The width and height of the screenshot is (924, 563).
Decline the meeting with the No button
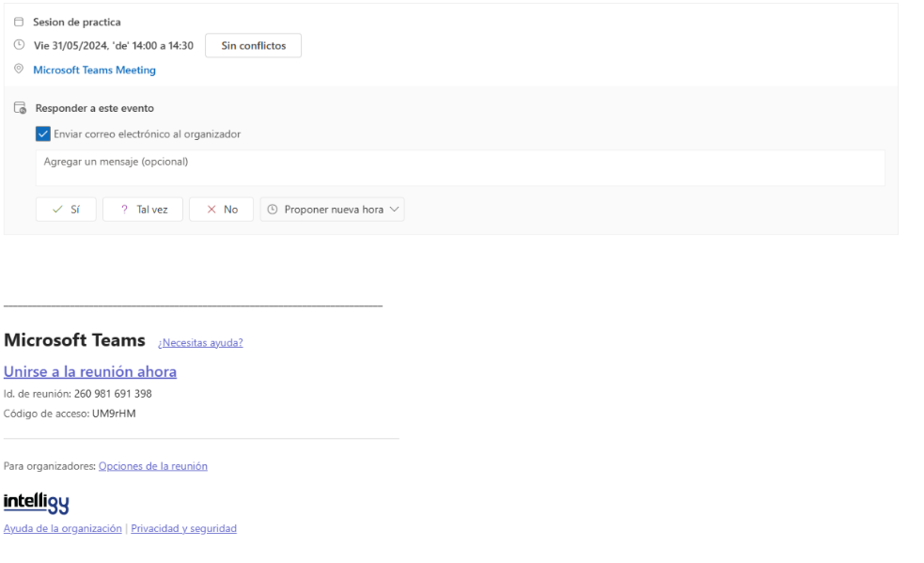(221, 210)
